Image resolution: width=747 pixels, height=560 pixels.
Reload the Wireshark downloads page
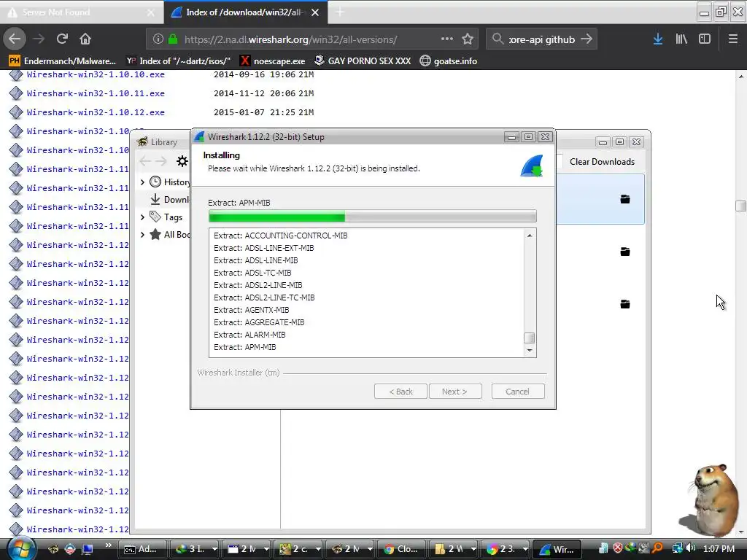tap(62, 39)
